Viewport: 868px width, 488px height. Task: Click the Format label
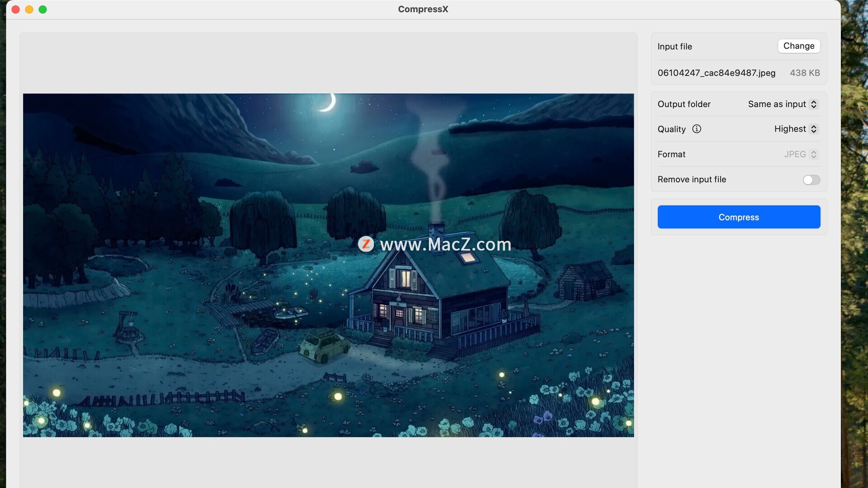[x=671, y=155]
